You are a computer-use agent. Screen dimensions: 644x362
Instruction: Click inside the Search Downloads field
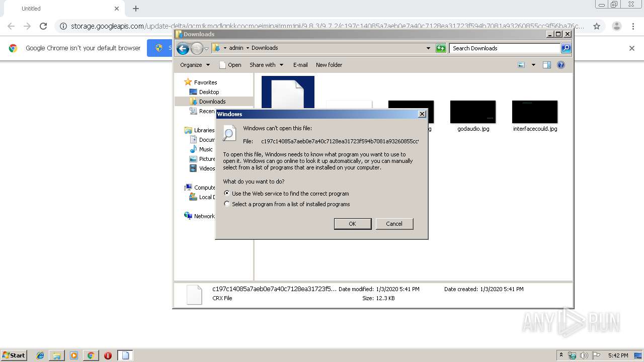[505, 48]
